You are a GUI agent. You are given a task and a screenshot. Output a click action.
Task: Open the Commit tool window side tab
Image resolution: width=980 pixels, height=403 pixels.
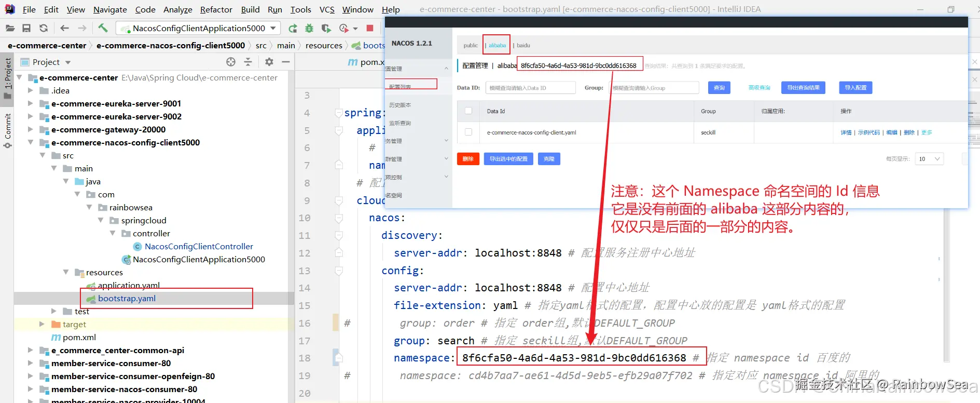8,130
